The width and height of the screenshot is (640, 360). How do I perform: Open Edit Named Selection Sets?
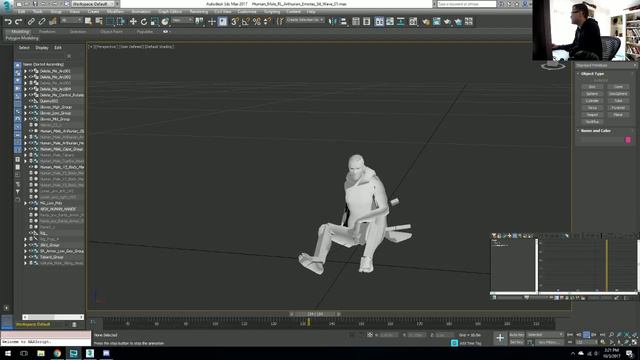(280, 21)
